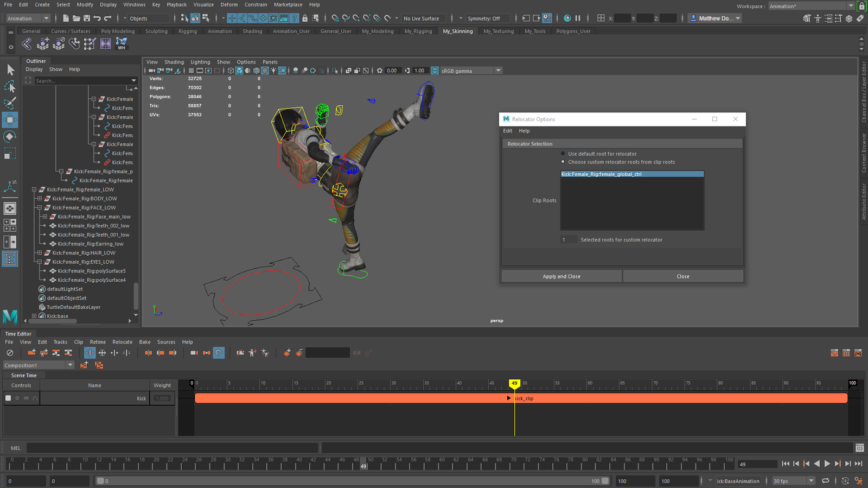The height and width of the screenshot is (488, 868).
Task: Open Edit menu in Relocator Options
Action: [x=507, y=131]
